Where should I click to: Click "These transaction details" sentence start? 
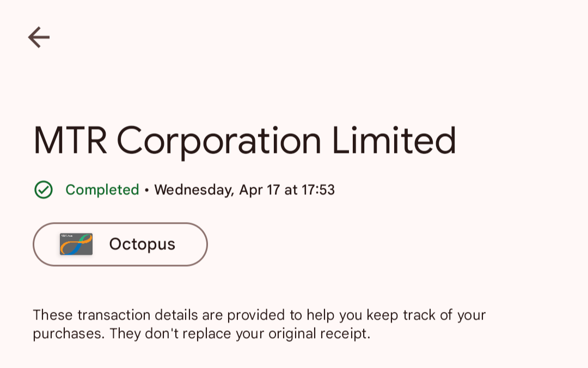click(115, 315)
